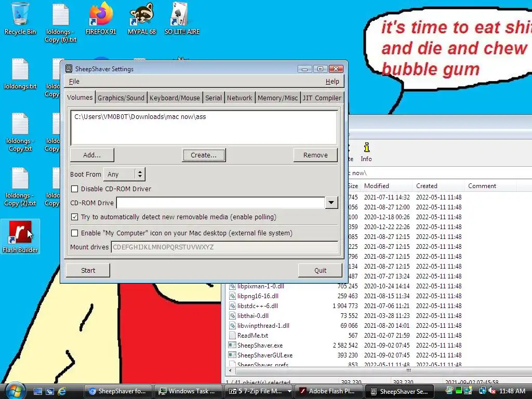The width and height of the screenshot is (532, 399).
Task: Click SheepShaver Settings title bar icon
Action: pyautogui.click(x=69, y=69)
